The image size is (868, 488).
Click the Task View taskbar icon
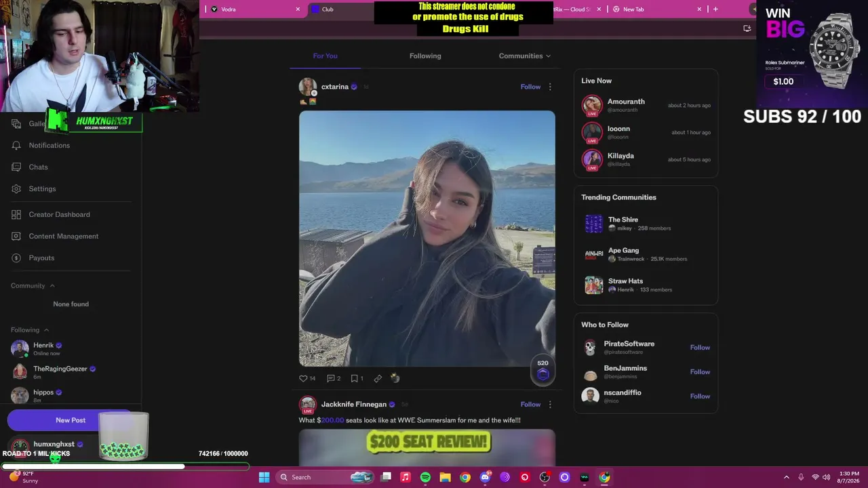[x=386, y=477]
